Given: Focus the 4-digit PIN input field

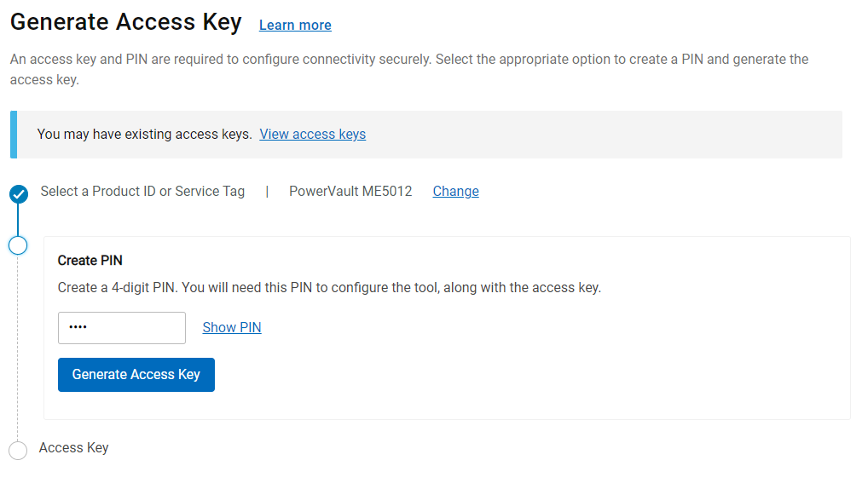Looking at the screenshot, I should tap(121, 328).
